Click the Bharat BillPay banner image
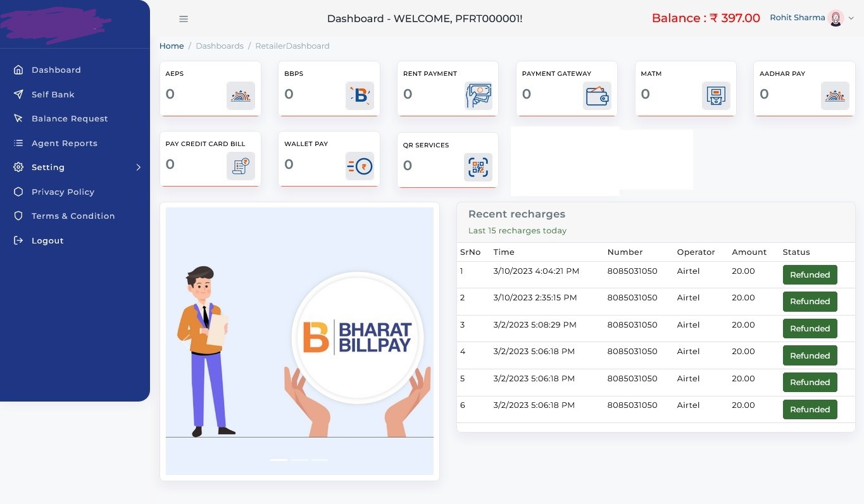The image size is (864, 504). (x=299, y=341)
